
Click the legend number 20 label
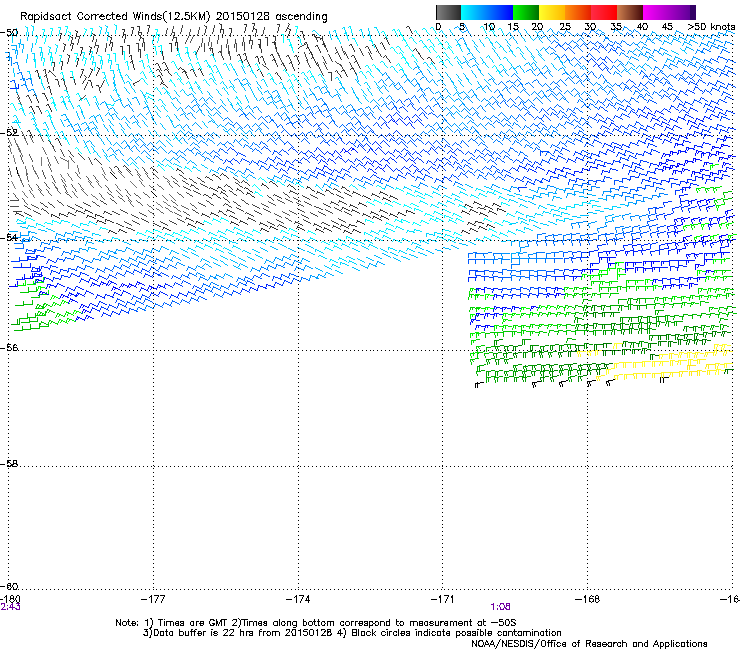[x=537, y=27]
